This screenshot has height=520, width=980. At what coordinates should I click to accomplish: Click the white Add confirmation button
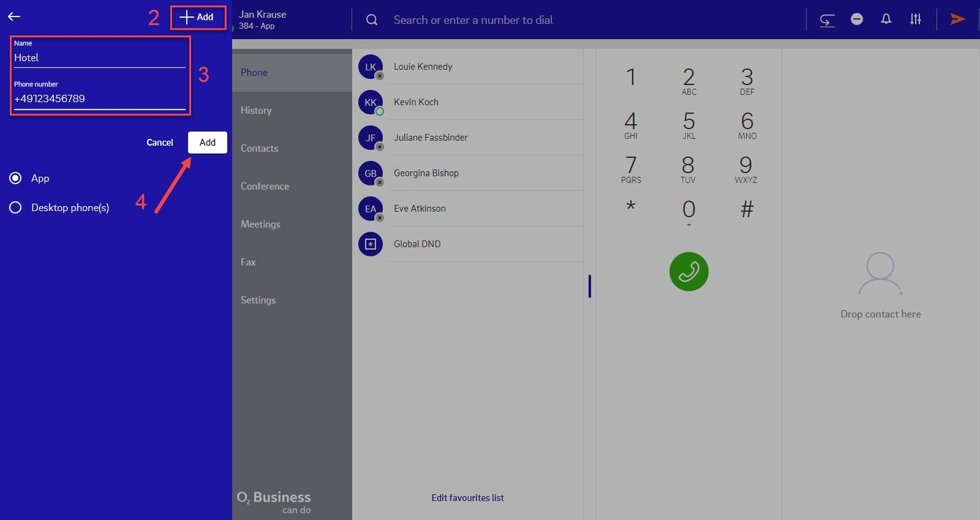coord(207,142)
